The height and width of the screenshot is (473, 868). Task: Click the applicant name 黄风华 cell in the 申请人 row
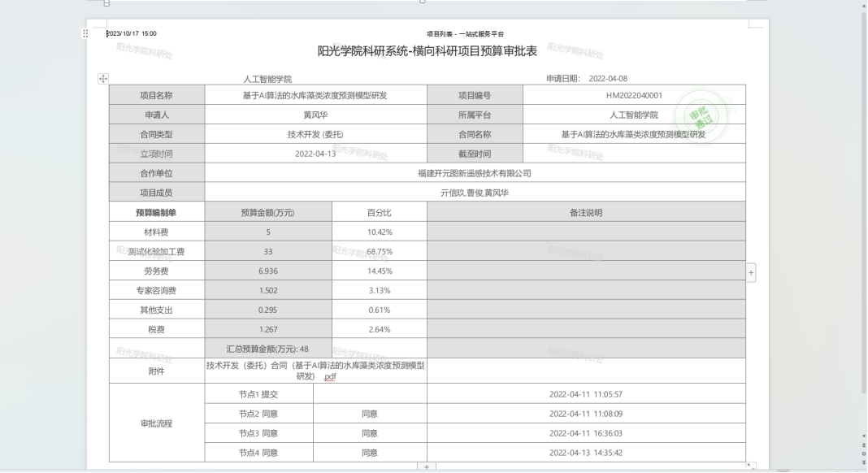315,115
